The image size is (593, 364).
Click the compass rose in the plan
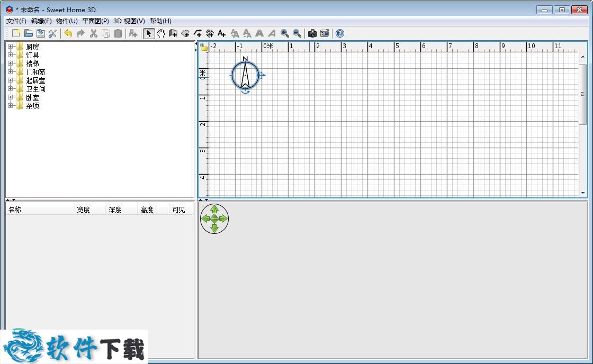click(246, 75)
